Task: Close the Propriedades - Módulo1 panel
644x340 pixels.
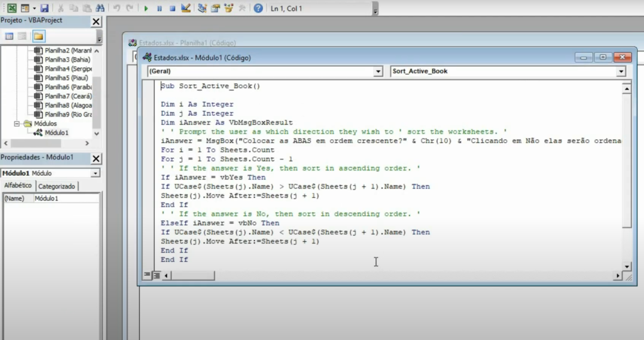Action: 96,158
